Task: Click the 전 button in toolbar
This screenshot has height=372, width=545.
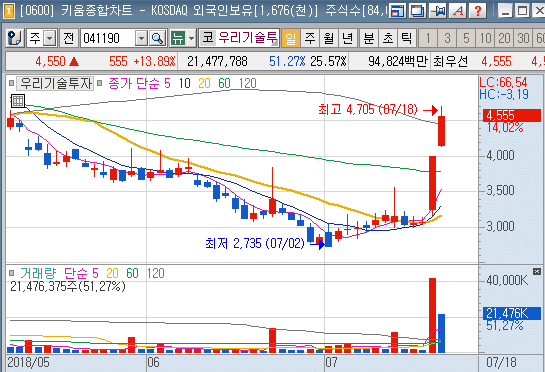Action: [x=68, y=38]
